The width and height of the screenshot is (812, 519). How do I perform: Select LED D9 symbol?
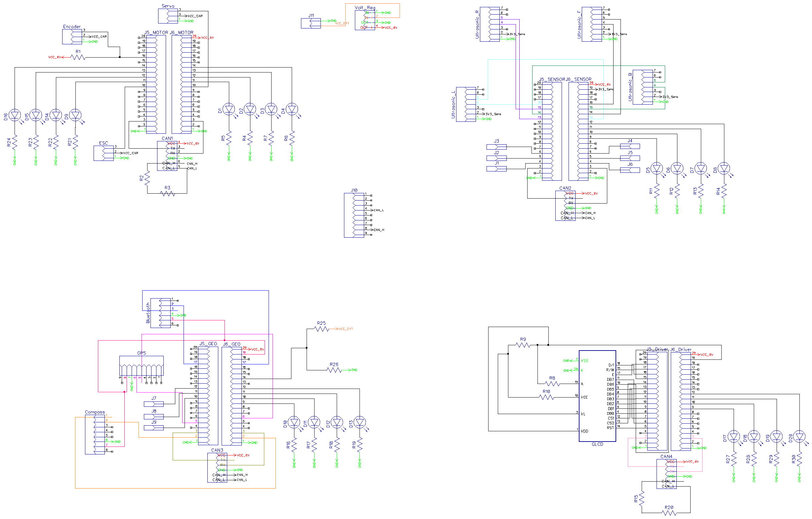(x=75, y=116)
